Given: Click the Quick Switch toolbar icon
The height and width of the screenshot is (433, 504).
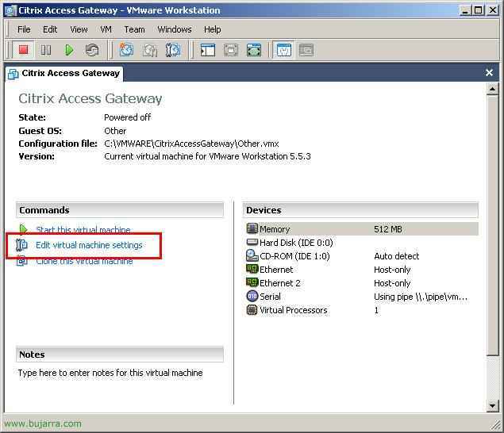Looking at the screenshot, I should point(254,50).
